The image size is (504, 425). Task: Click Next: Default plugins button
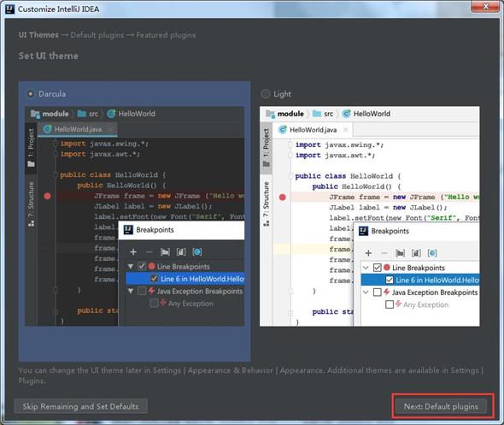pyautogui.click(x=441, y=407)
